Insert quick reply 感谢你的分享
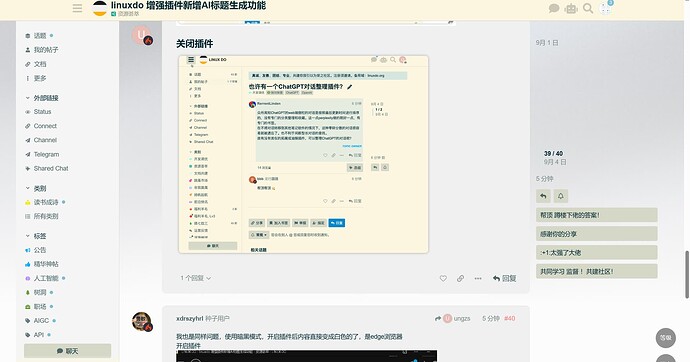This screenshot has width=690, height=362. (596, 234)
